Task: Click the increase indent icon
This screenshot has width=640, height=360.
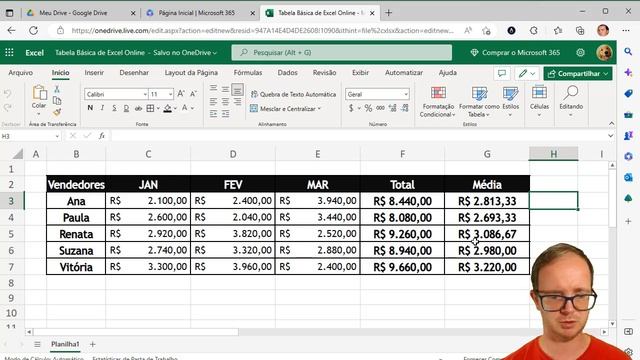Action: pyautogui.click(x=225, y=114)
